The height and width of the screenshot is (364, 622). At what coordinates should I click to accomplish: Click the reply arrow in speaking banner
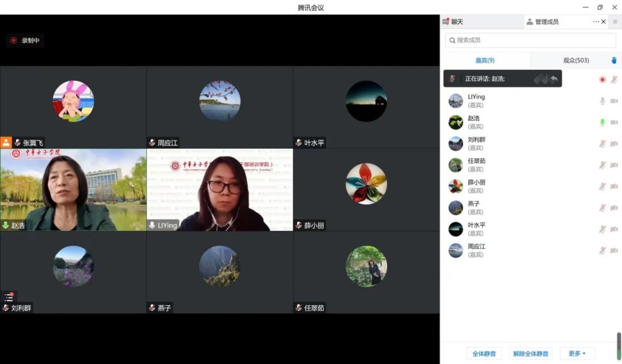[x=554, y=79]
